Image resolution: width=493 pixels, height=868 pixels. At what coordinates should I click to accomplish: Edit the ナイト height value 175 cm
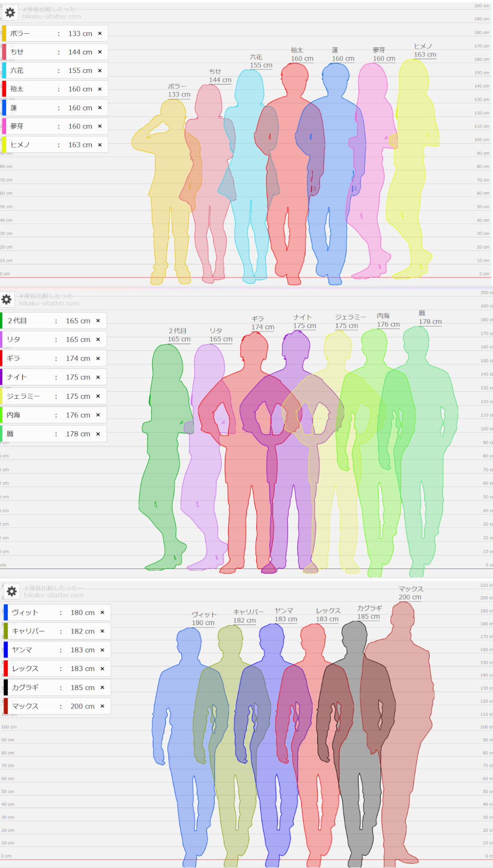tap(78, 377)
